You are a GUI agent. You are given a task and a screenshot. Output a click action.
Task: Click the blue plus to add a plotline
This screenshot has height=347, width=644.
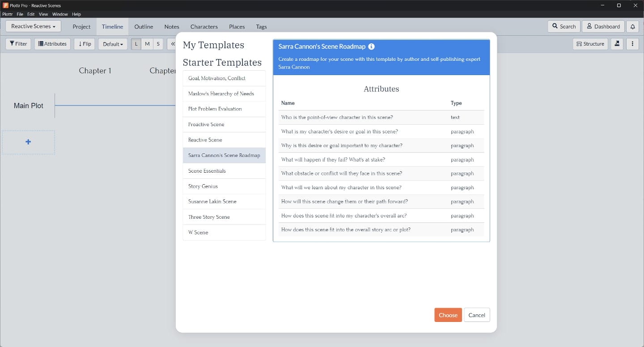point(28,142)
